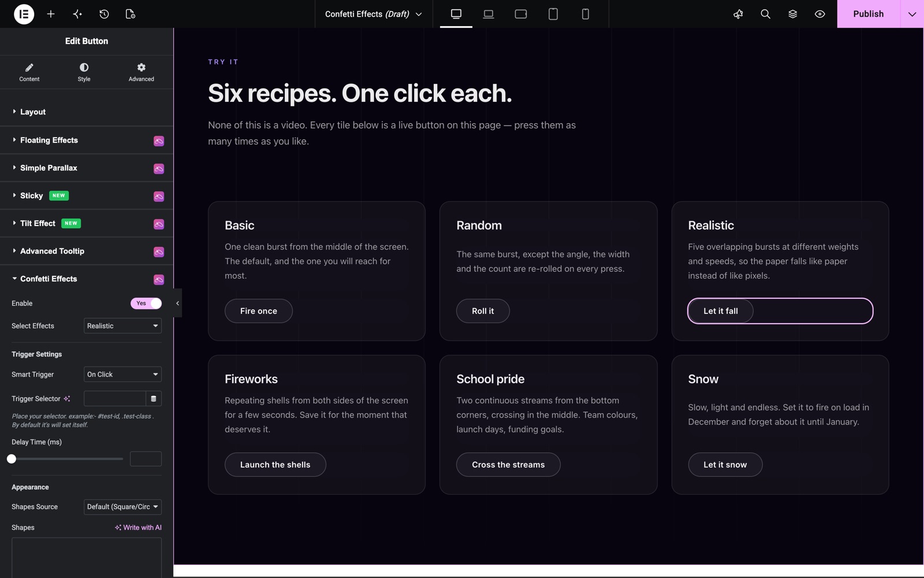Screen dimensions: 924x578
Task: Switch to mobile device view
Action: [586, 14]
